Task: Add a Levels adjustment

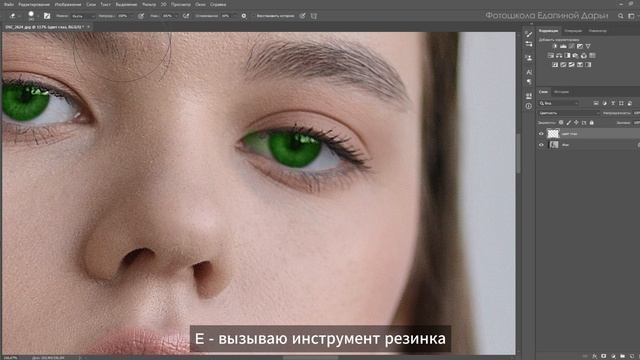Action: 563,47
